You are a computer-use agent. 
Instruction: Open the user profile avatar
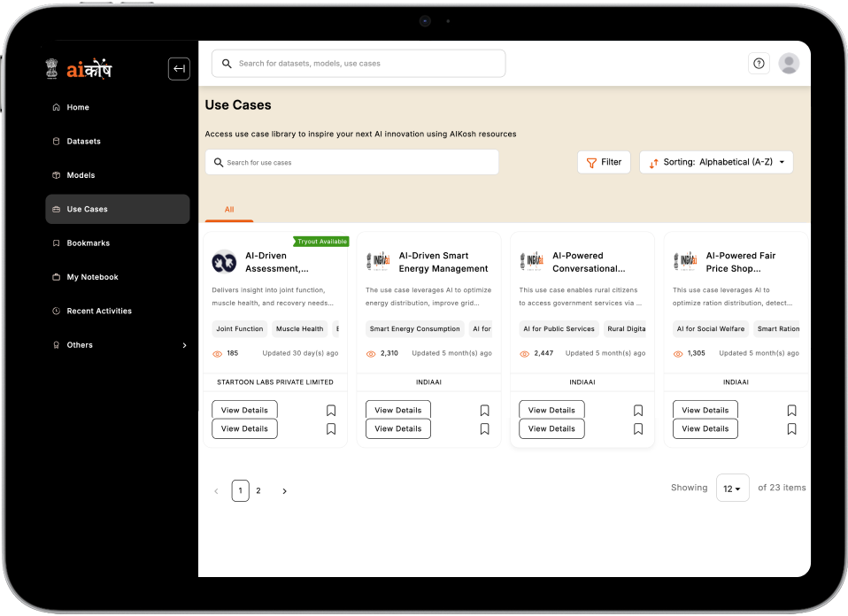tap(788, 64)
